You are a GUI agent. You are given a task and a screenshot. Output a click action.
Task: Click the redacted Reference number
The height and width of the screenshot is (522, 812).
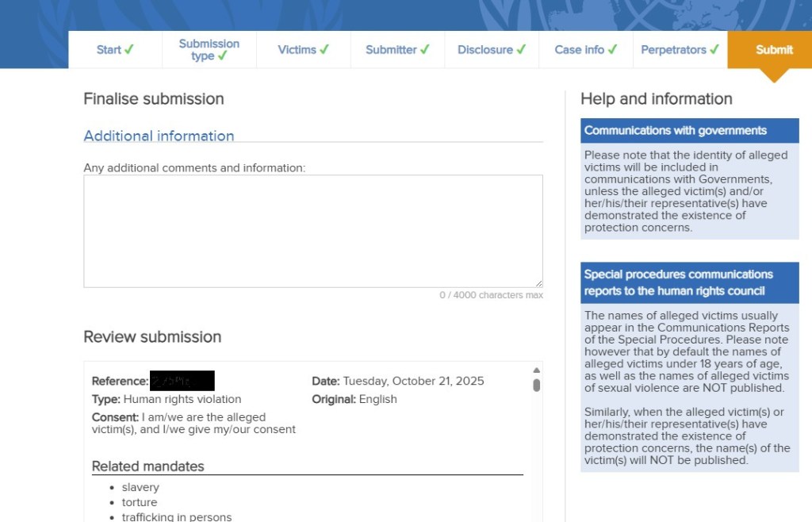click(182, 381)
